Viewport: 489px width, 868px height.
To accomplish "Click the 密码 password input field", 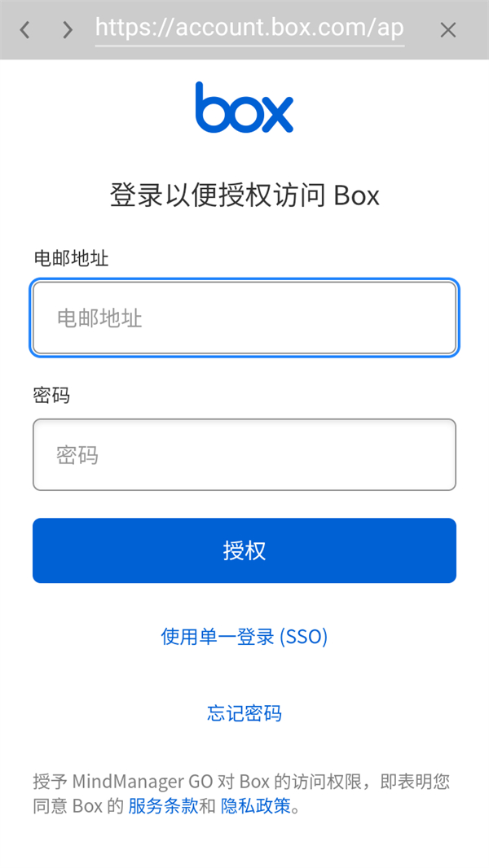I will [x=244, y=454].
